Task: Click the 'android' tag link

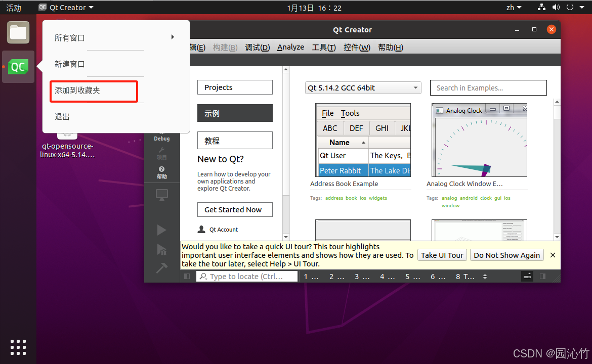Action: (x=469, y=198)
